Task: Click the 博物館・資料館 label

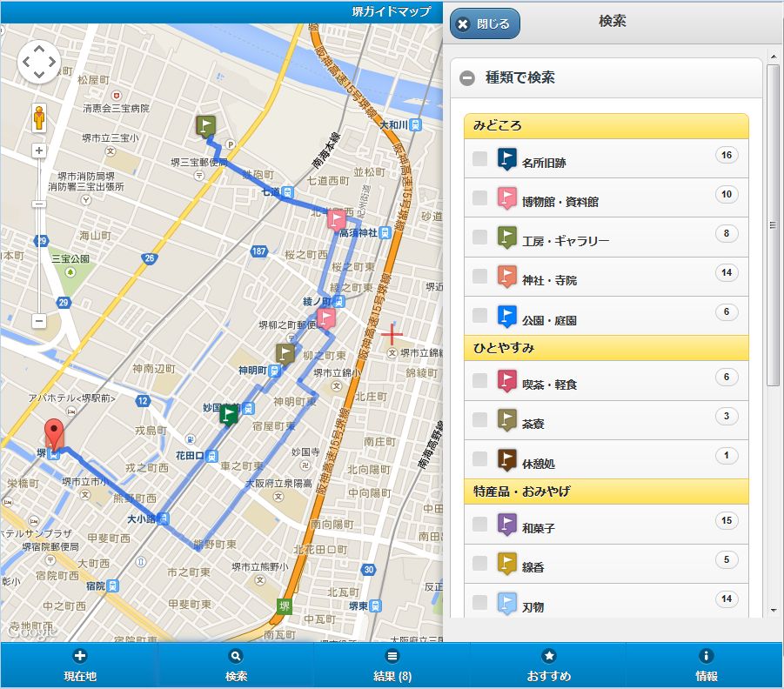Action: (560, 202)
